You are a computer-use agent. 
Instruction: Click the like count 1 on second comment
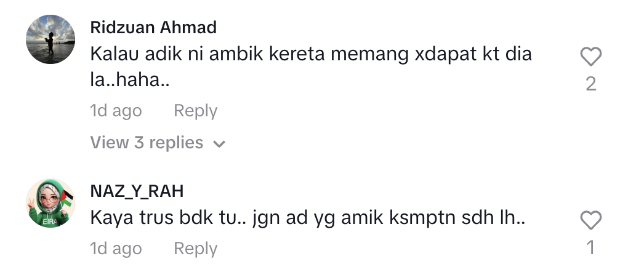pyautogui.click(x=590, y=248)
